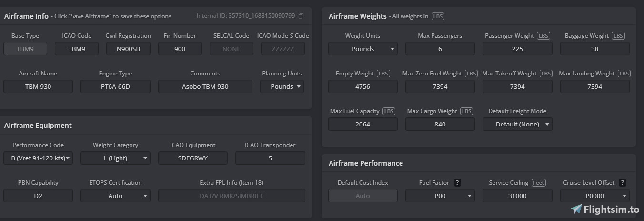Image resolution: width=644 pixels, height=221 pixels.
Task: Click the ICAO Code field
Action: (x=77, y=49)
